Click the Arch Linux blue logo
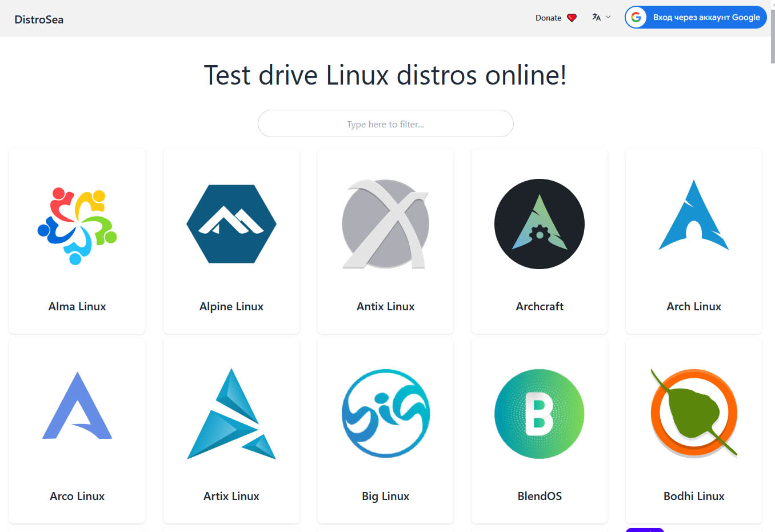This screenshot has width=775, height=532. pyautogui.click(x=694, y=215)
